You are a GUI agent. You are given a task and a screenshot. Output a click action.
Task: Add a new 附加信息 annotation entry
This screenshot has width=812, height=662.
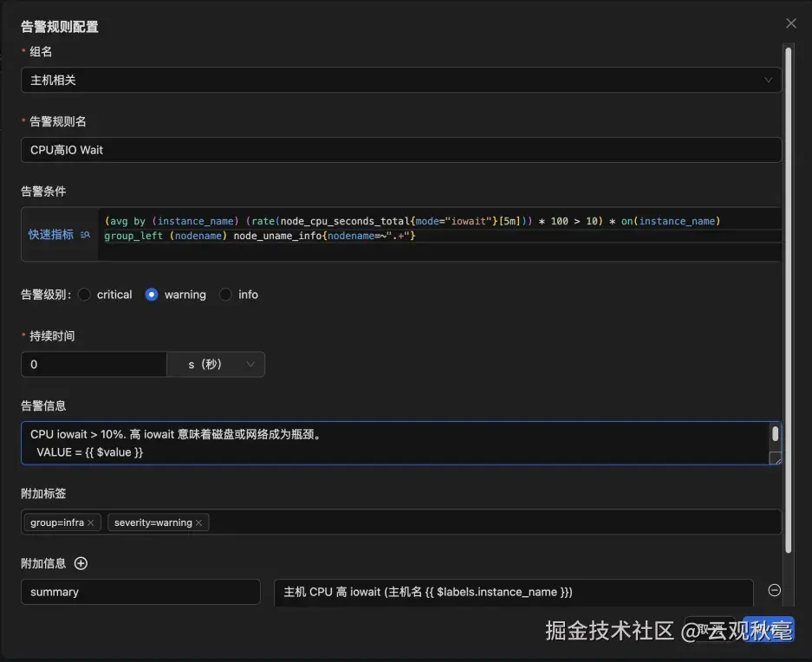[81, 563]
